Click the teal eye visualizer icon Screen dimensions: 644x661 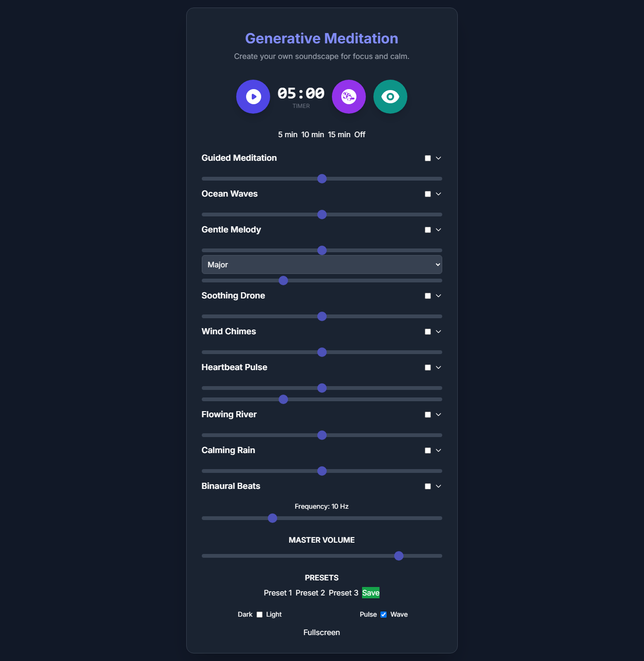pos(390,97)
